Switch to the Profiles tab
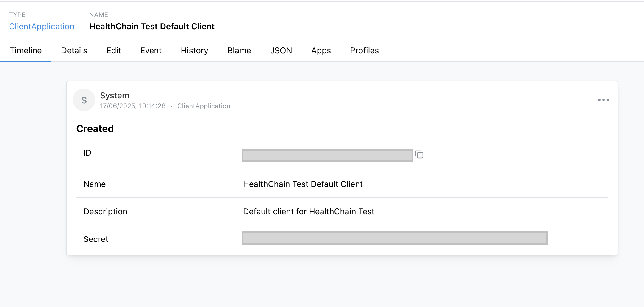 tap(364, 51)
